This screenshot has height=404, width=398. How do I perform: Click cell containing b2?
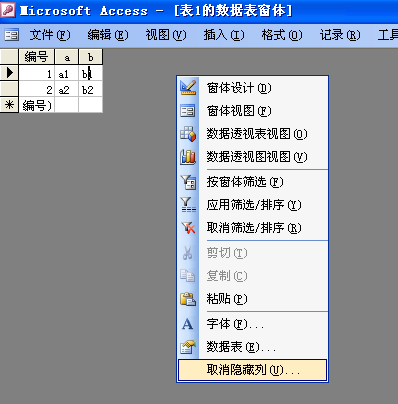pos(91,89)
